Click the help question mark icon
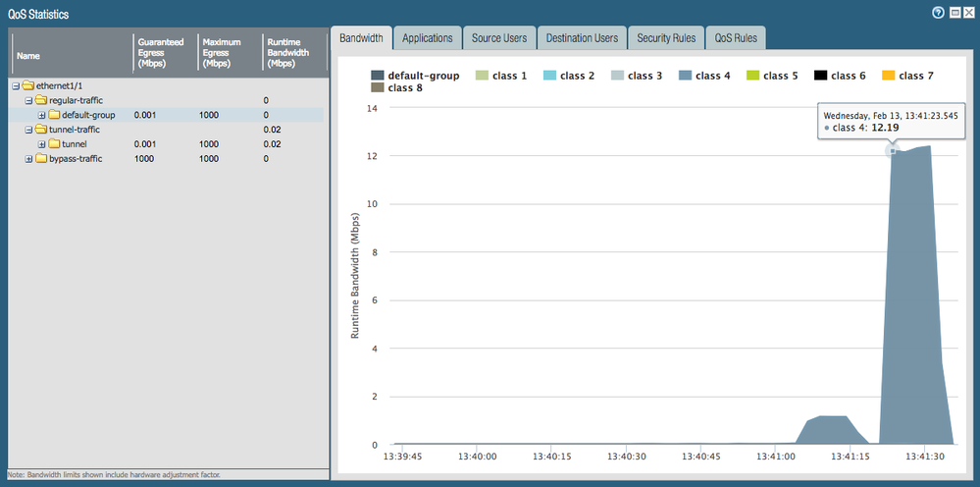 pos(937,13)
